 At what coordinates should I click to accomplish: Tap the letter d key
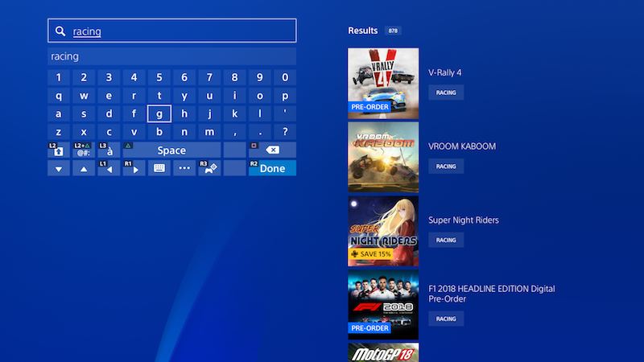(x=109, y=113)
